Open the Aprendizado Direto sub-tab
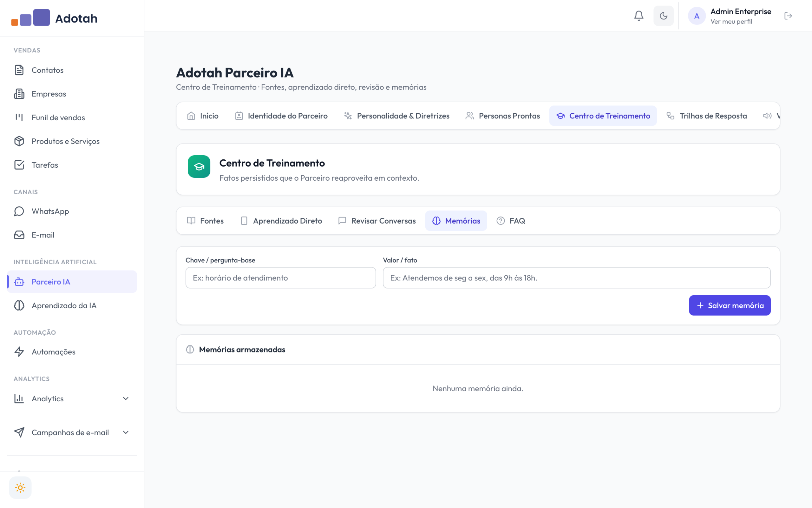The height and width of the screenshot is (508, 812). (281, 221)
